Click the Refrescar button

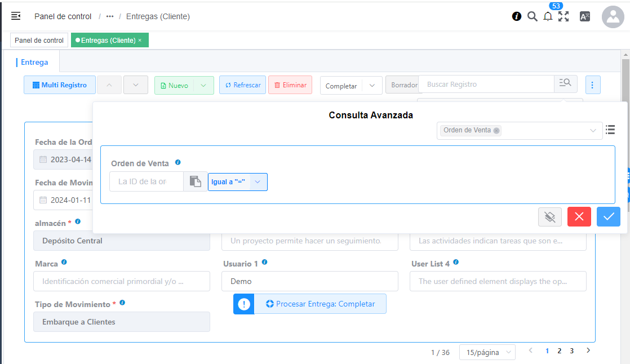(x=242, y=85)
